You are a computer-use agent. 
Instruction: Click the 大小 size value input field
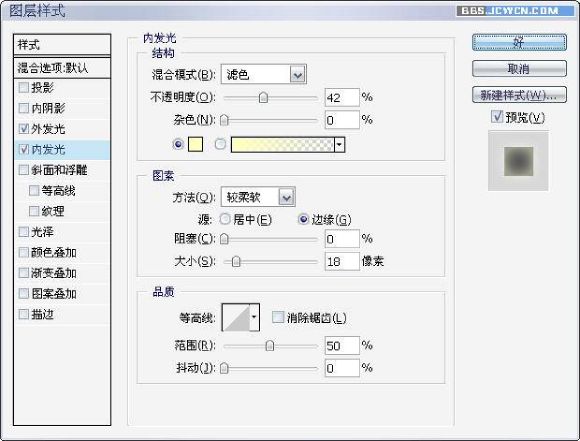tap(342, 261)
